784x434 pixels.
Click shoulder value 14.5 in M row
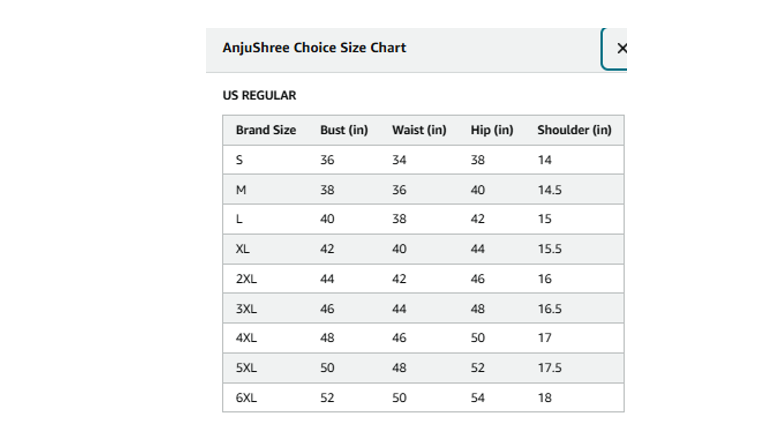pyautogui.click(x=550, y=190)
